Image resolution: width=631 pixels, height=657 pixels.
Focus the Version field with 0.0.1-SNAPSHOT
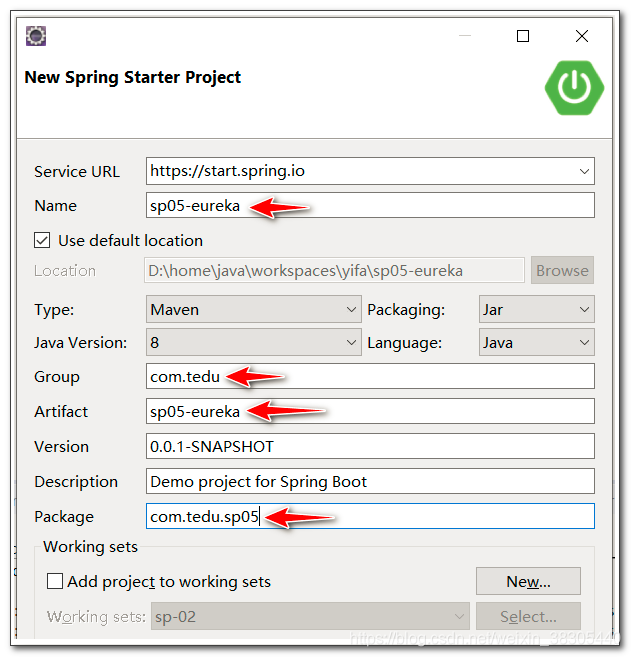coord(370,446)
